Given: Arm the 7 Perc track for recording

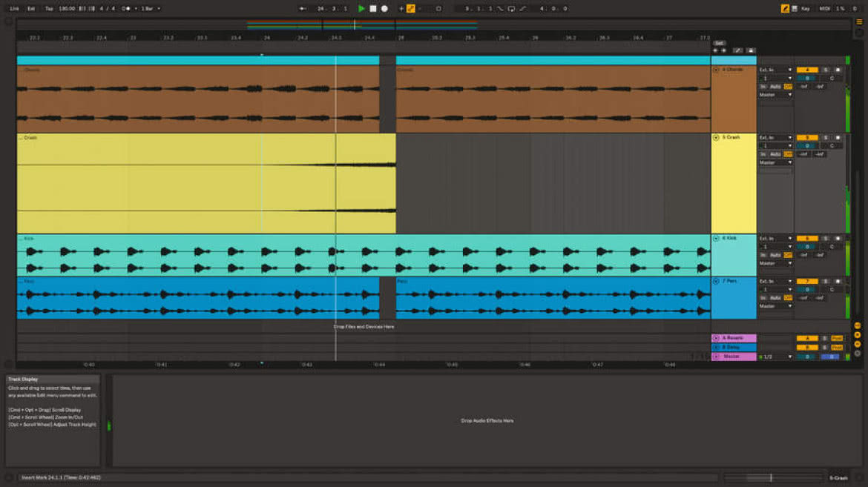Looking at the screenshot, I should [x=838, y=281].
